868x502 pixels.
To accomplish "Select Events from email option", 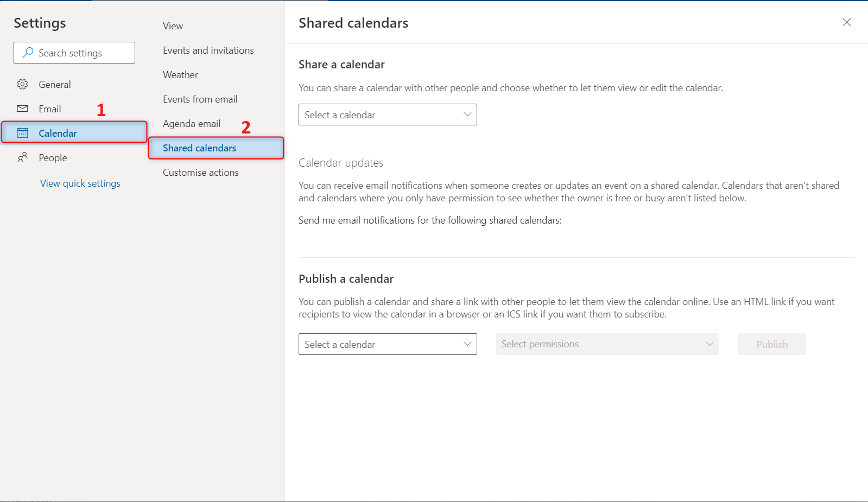I will (200, 99).
